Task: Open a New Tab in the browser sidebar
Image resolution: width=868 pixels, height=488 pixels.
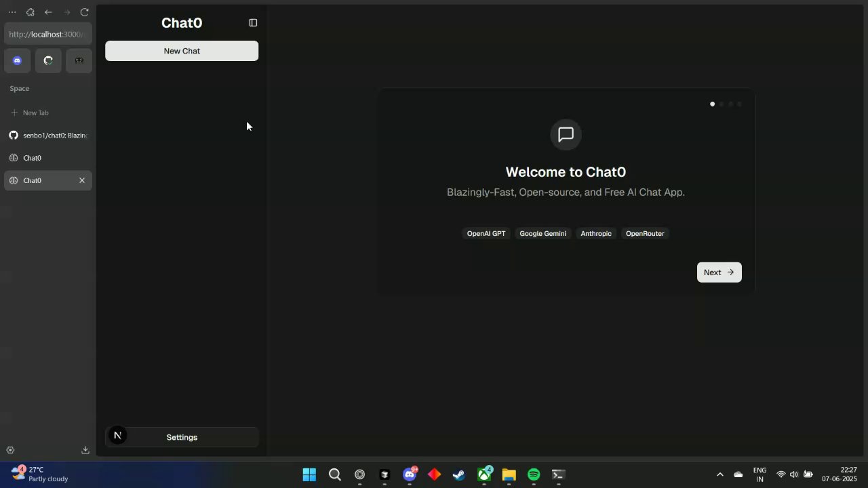Action: 48,113
